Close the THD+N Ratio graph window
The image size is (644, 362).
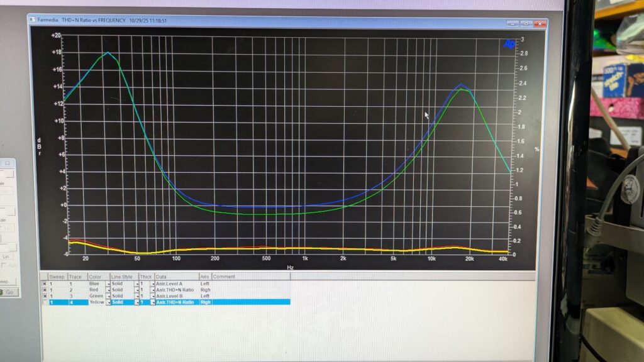click(x=539, y=23)
